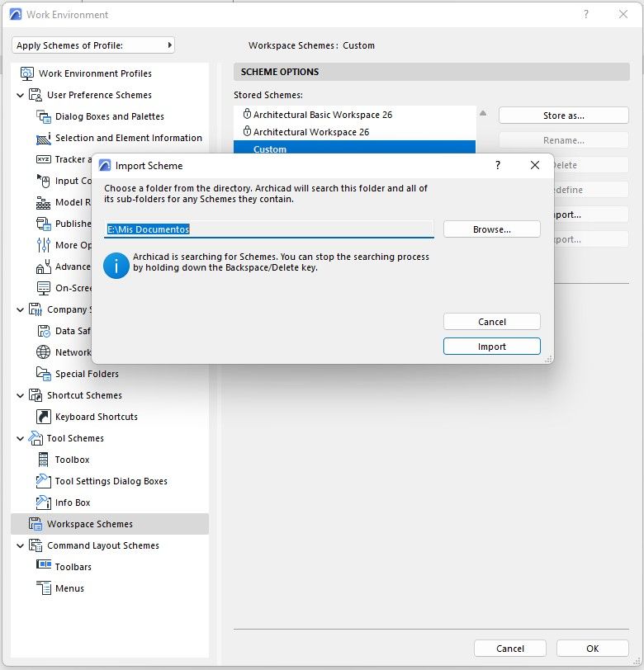Image resolution: width=644 pixels, height=670 pixels.
Task: Click the SCHEME OPTIONS panel header
Action: [432, 72]
